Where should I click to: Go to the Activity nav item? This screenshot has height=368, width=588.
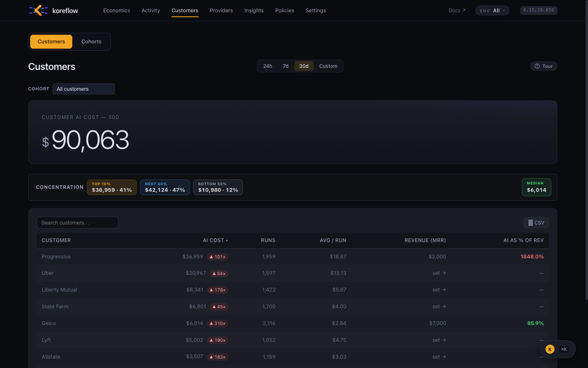pos(151,11)
